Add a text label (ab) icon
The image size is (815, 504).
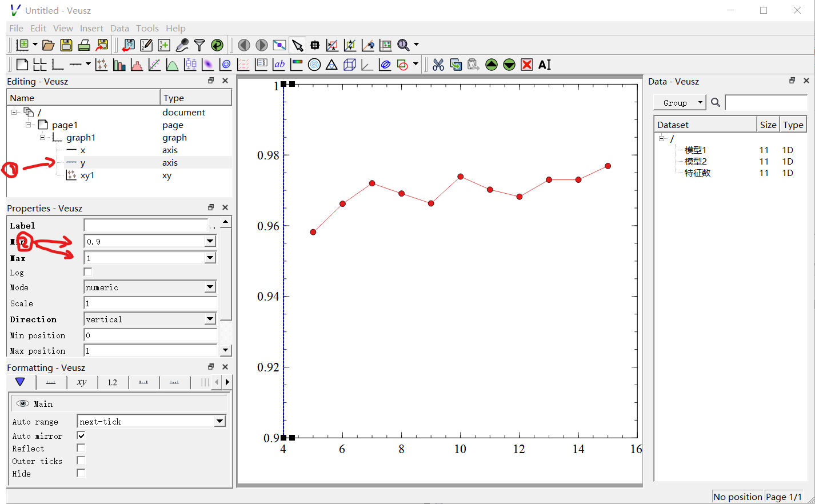point(279,65)
